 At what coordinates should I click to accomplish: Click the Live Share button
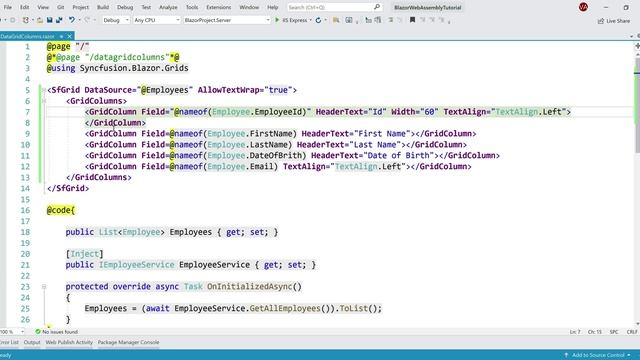click(x=613, y=21)
